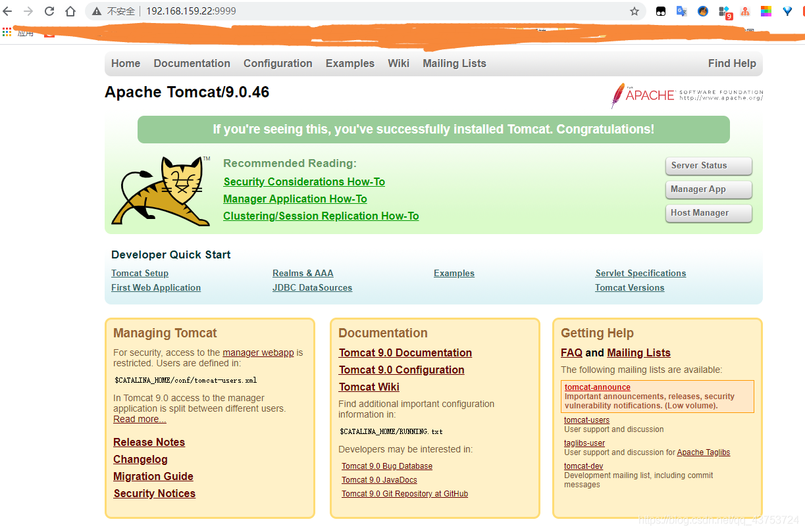Image resolution: width=805 pixels, height=532 pixels.
Task: Click the Server Status button
Action: (709, 166)
